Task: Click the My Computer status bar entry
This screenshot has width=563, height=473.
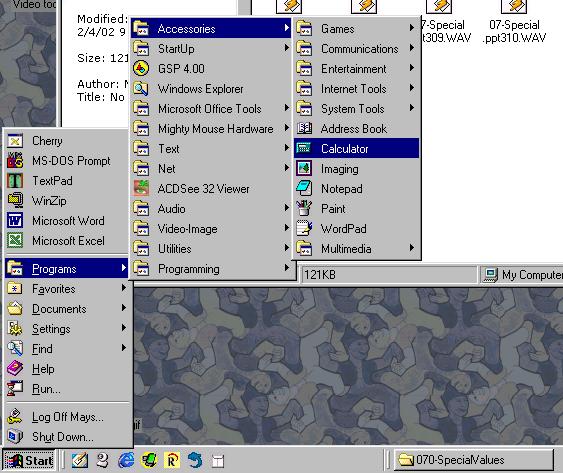Action: pyautogui.click(x=523, y=275)
